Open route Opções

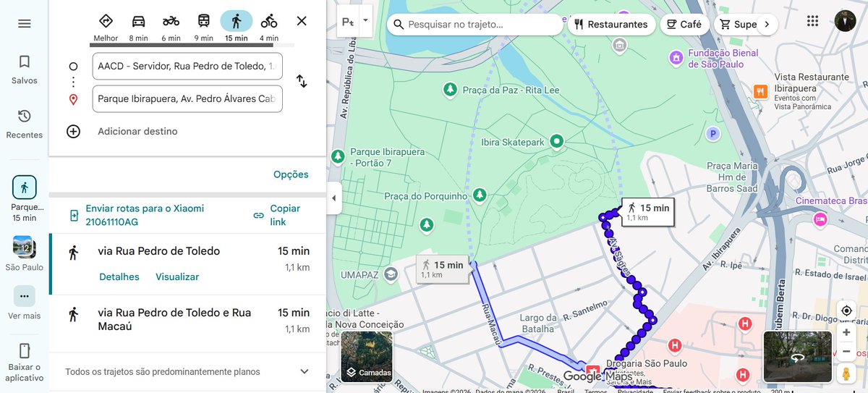tap(291, 174)
